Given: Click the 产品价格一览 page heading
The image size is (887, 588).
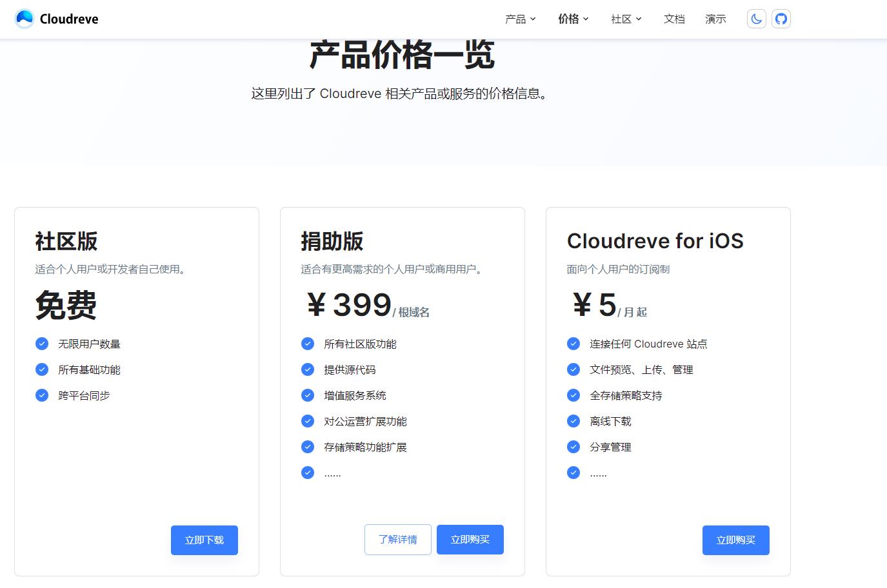Looking at the screenshot, I should [x=402, y=55].
